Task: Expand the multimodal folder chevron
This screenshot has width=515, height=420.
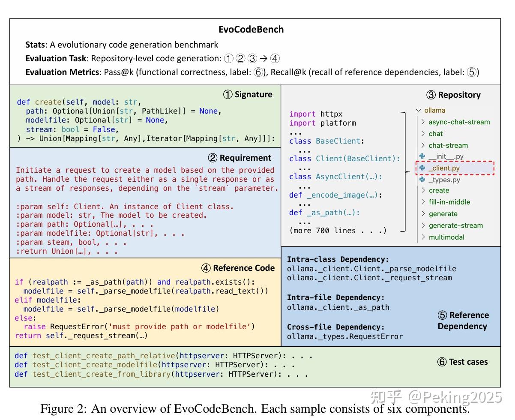Action: point(423,237)
